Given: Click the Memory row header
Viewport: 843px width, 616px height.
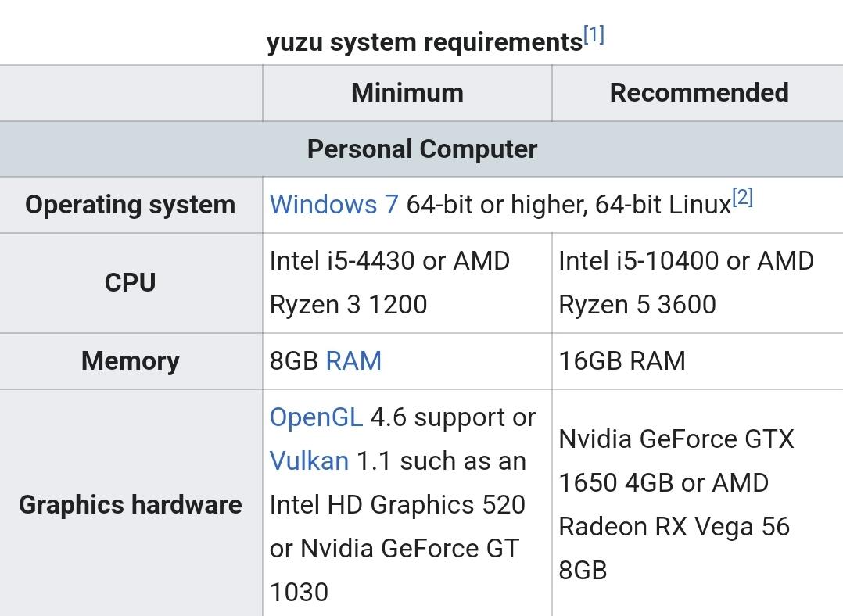Looking at the screenshot, I should [130, 361].
